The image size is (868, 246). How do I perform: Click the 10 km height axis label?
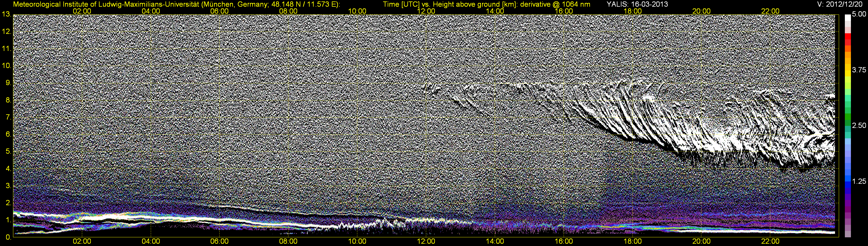[x=6, y=66]
